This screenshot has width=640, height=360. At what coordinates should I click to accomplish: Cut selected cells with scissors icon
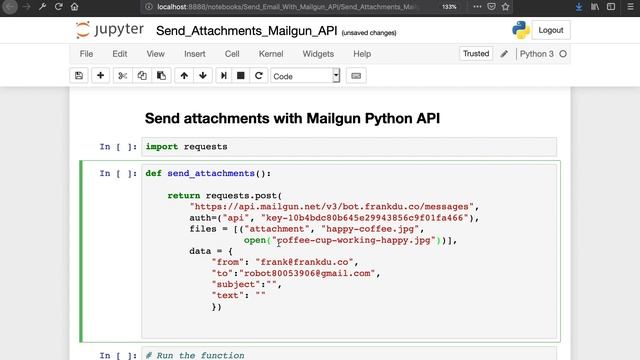[x=122, y=76]
